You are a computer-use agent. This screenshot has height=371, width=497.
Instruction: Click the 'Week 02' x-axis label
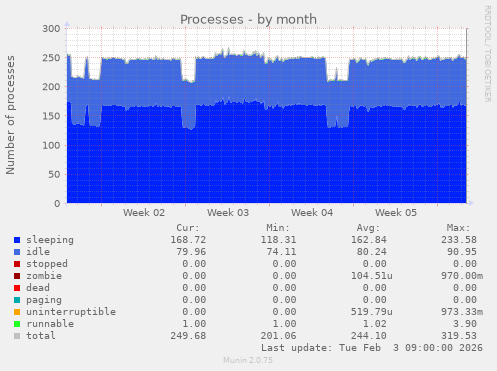[x=144, y=213]
